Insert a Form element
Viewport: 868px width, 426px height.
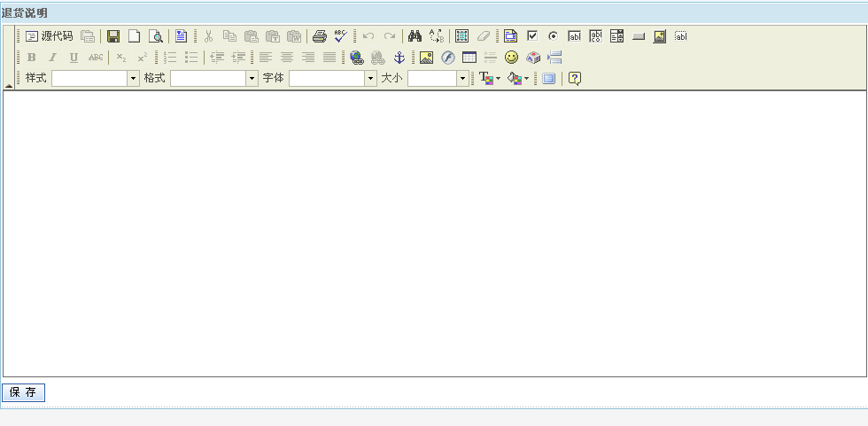[510, 36]
